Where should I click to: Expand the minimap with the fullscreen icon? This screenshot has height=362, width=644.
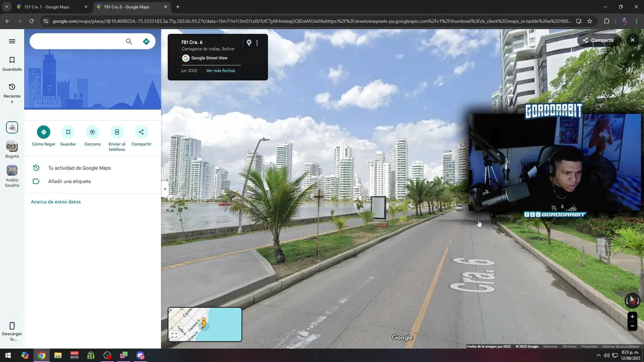click(174, 335)
